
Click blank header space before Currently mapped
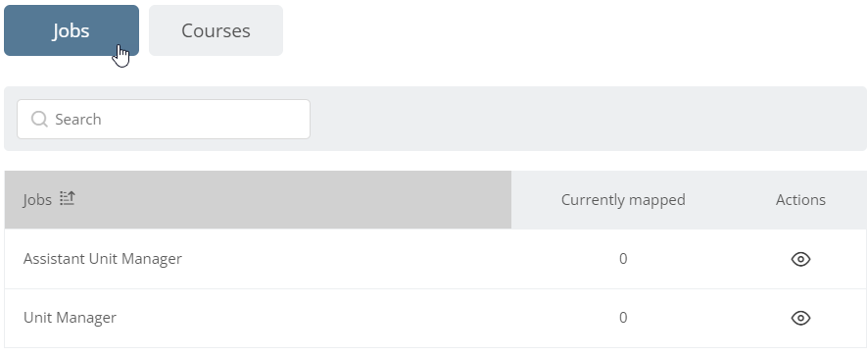[x=536, y=199]
